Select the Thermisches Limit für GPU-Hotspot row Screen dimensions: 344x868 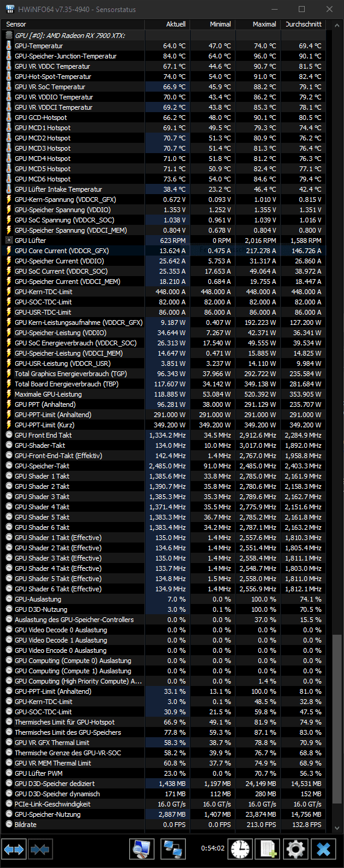pos(164,722)
